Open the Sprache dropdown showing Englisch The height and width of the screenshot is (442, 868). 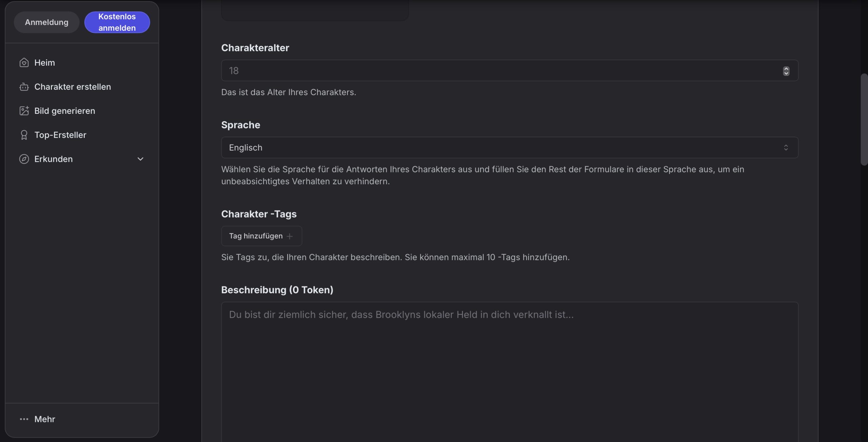click(510, 147)
